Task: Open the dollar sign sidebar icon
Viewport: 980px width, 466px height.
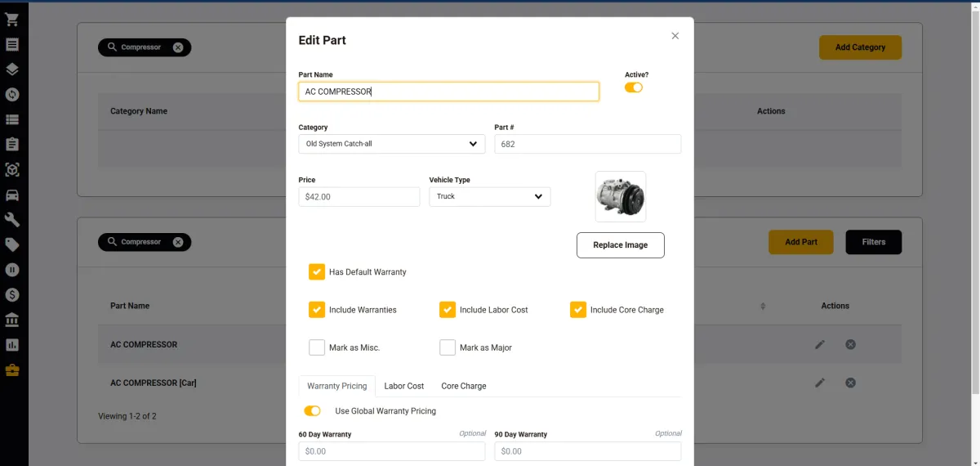Action: point(12,294)
